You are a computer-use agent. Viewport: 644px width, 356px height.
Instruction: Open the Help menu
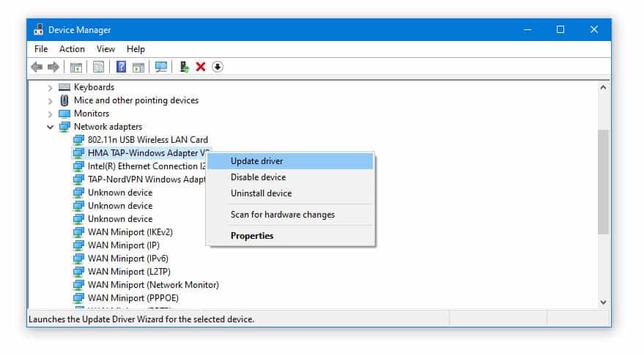(136, 49)
